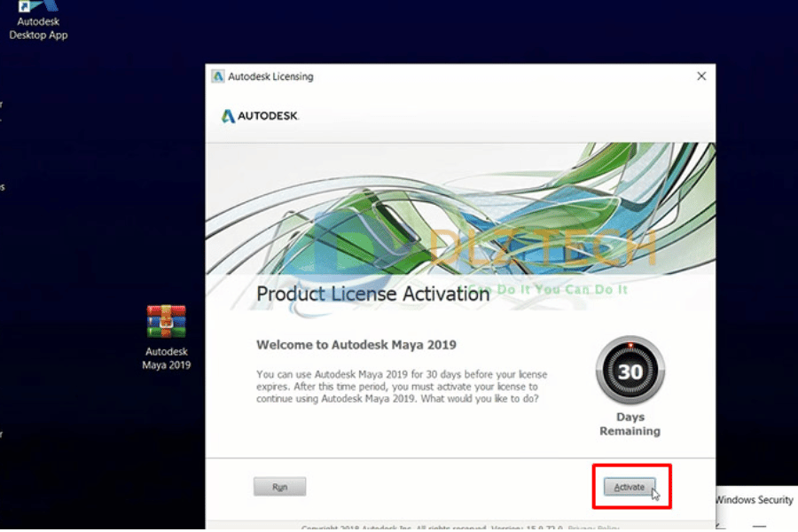The height and width of the screenshot is (532, 798).
Task: Click the 30 days countdown dial
Action: (x=630, y=371)
